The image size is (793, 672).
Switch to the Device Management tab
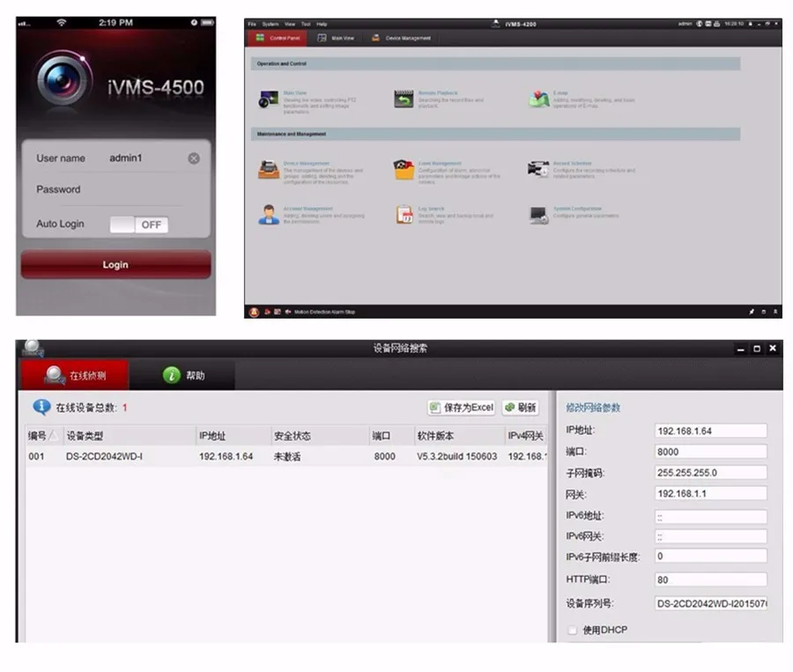pos(402,38)
